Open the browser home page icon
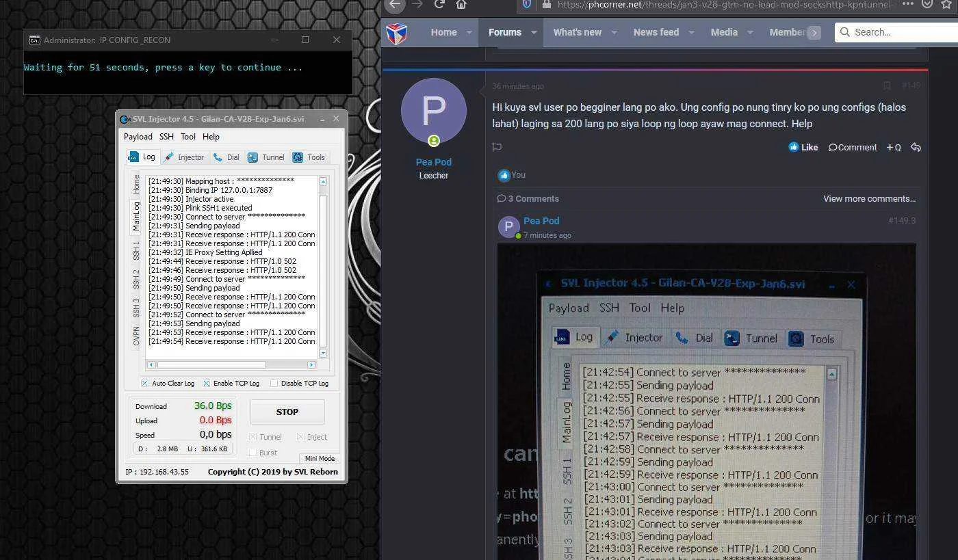Image resolution: width=958 pixels, height=560 pixels. click(461, 4)
